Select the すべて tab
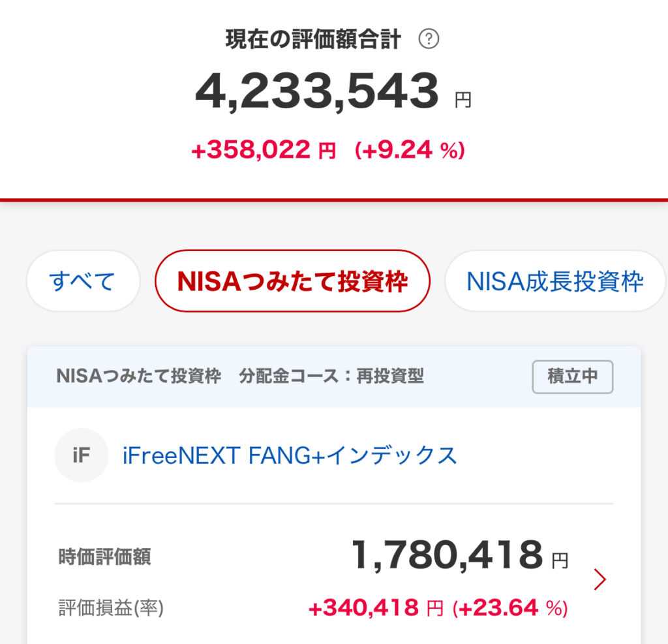The width and height of the screenshot is (668, 644). click(x=83, y=281)
